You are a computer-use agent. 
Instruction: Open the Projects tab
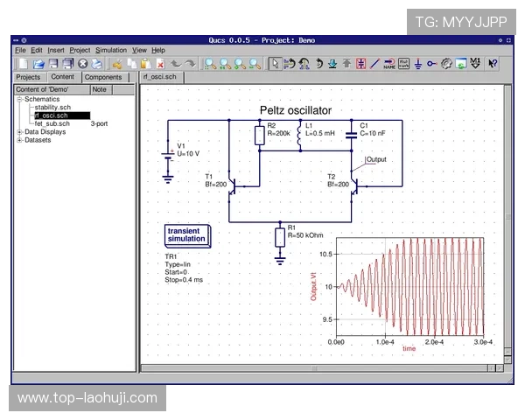[28, 77]
